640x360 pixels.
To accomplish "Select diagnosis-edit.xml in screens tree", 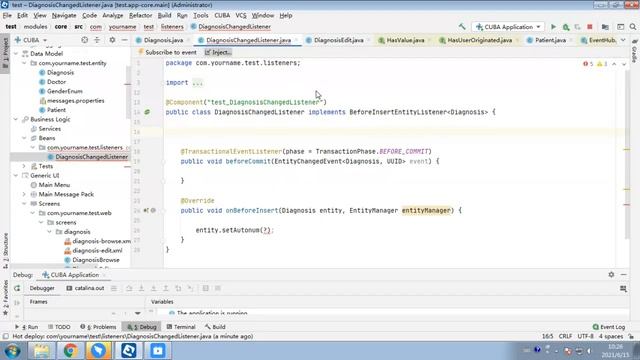I will (x=97, y=251).
